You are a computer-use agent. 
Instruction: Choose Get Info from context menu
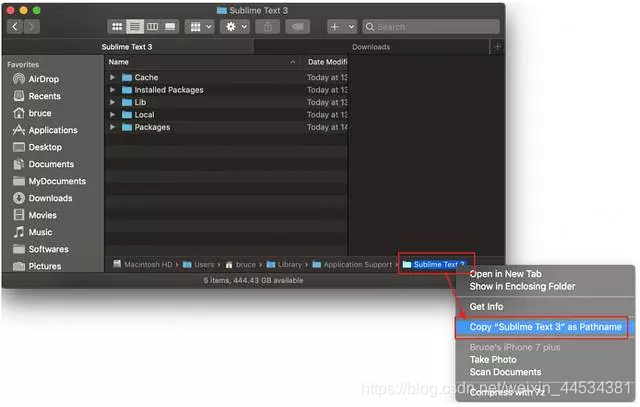[x=486, y=307]
